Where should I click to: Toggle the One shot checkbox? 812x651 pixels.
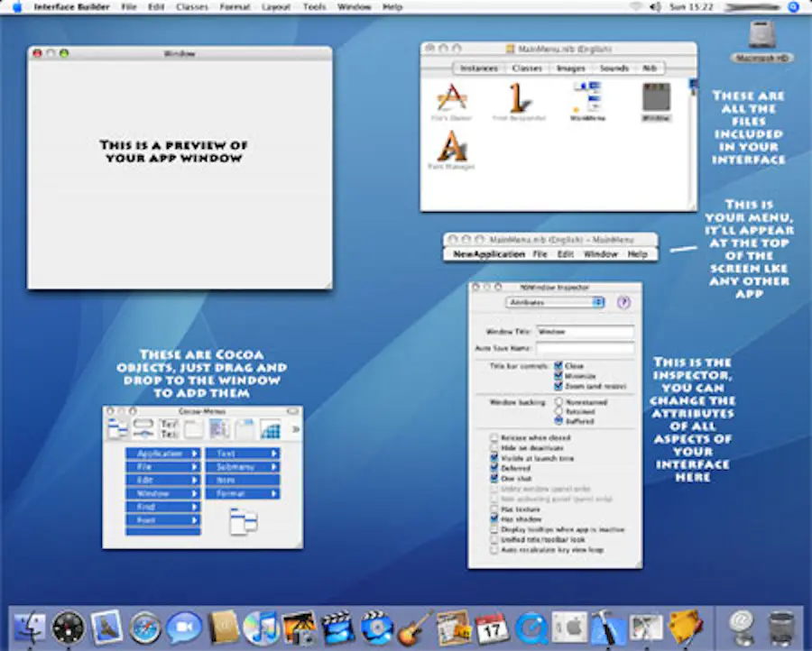(x=494, y=478)
